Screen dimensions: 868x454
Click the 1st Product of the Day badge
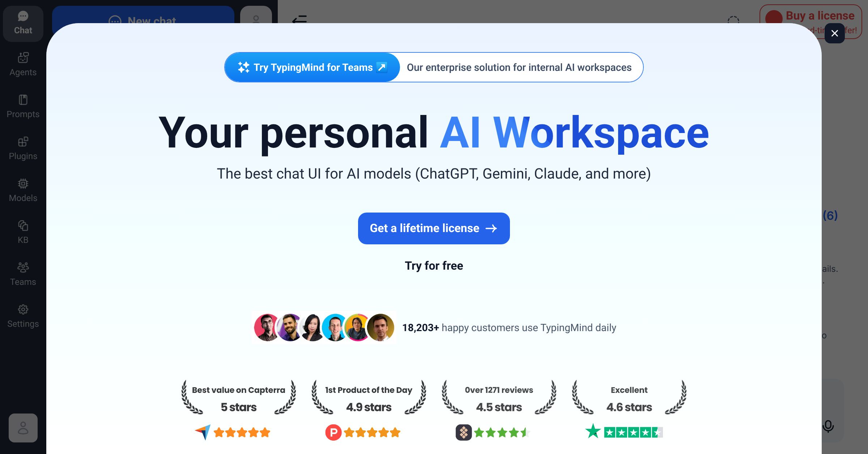(x=369, y=398)
